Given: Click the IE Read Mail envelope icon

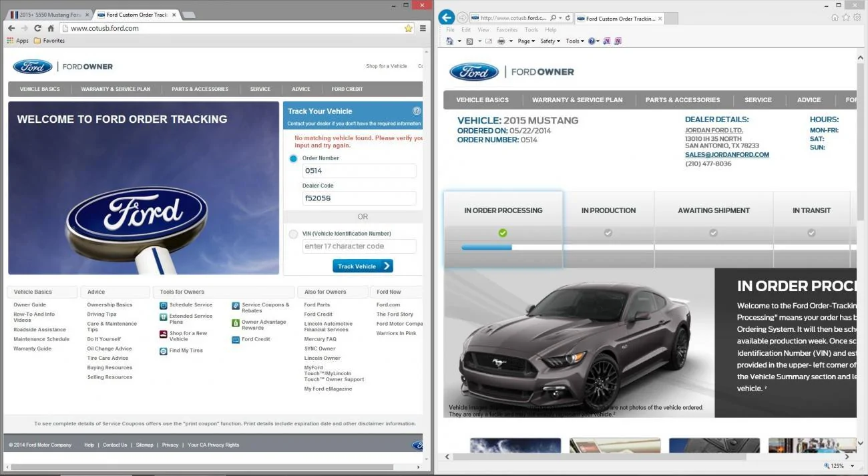Looking at the screenshot, I should click(x=489, y=41).
